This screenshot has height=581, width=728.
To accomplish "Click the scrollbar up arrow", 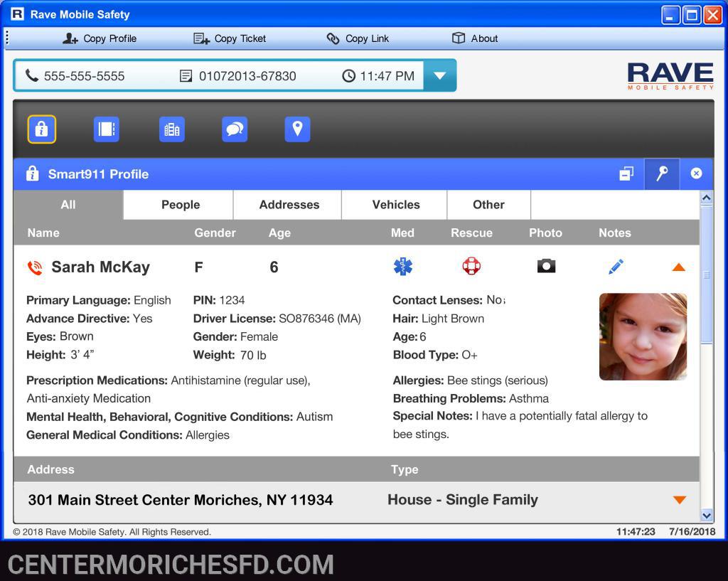I will (x=706, y=198).
